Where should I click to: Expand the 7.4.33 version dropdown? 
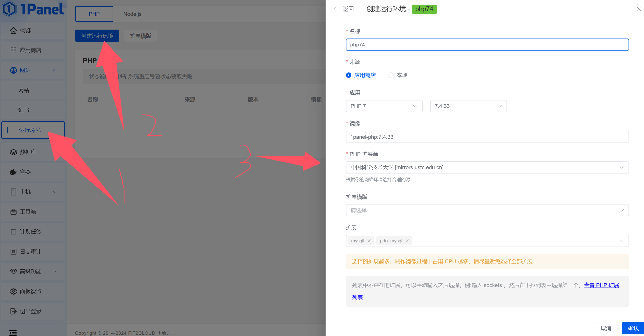[x=468, y=106]
